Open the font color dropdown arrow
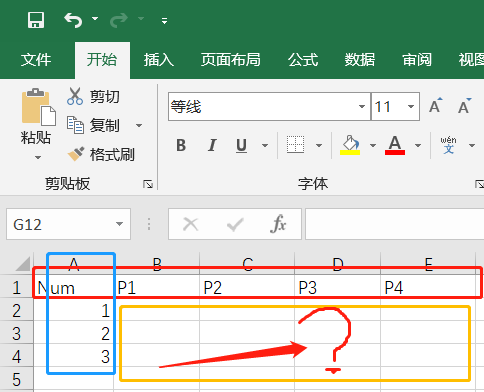Screen dimensions: 484x392 click(418, 145)
